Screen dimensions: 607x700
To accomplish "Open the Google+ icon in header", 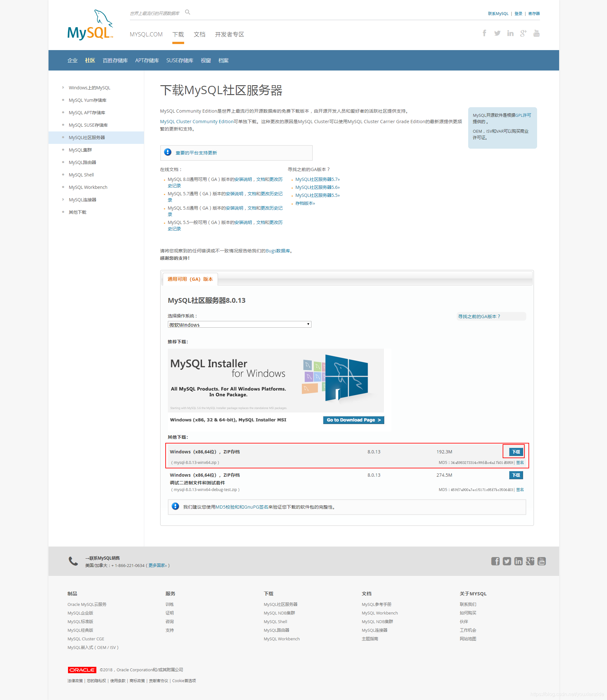I will 523,33.
